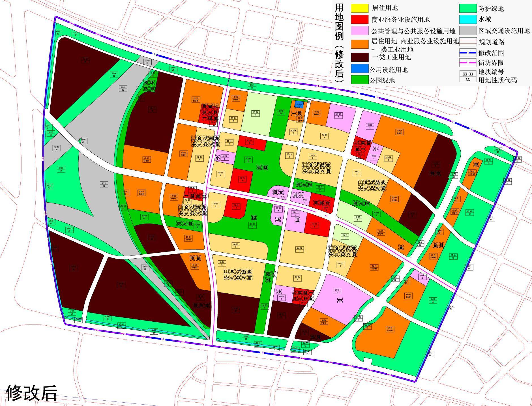Click the 小 school icon beside parcel 03-11

218,158
